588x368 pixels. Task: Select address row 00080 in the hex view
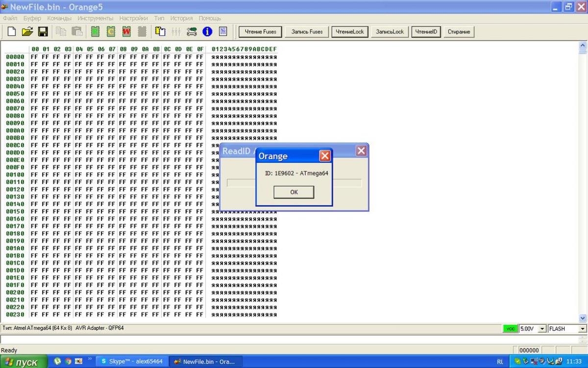coord(15,116)
